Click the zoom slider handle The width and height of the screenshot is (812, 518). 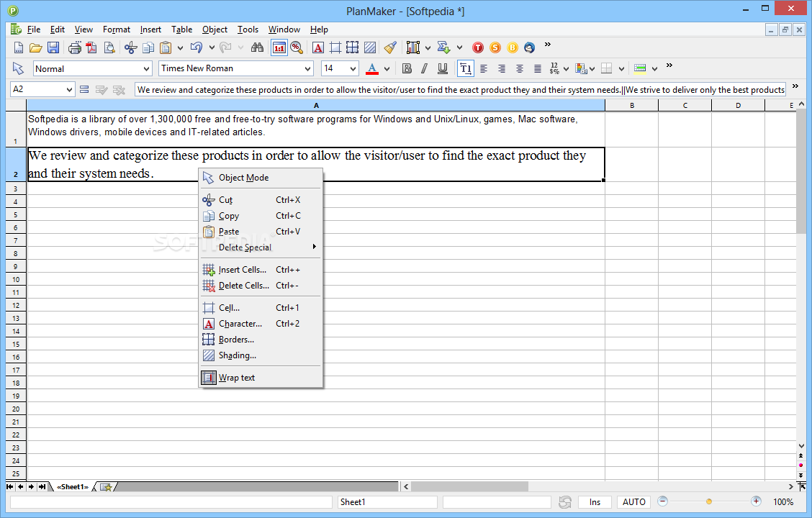(709, 501)
